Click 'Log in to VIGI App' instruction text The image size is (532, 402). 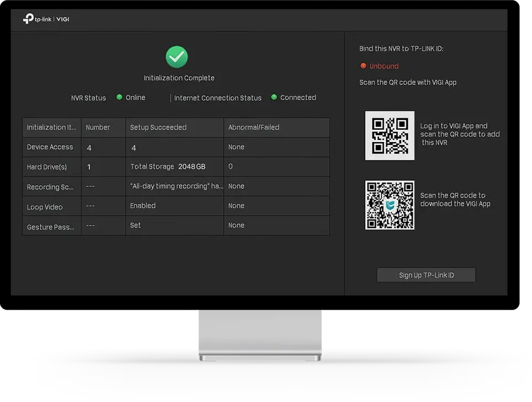(460, 134)
